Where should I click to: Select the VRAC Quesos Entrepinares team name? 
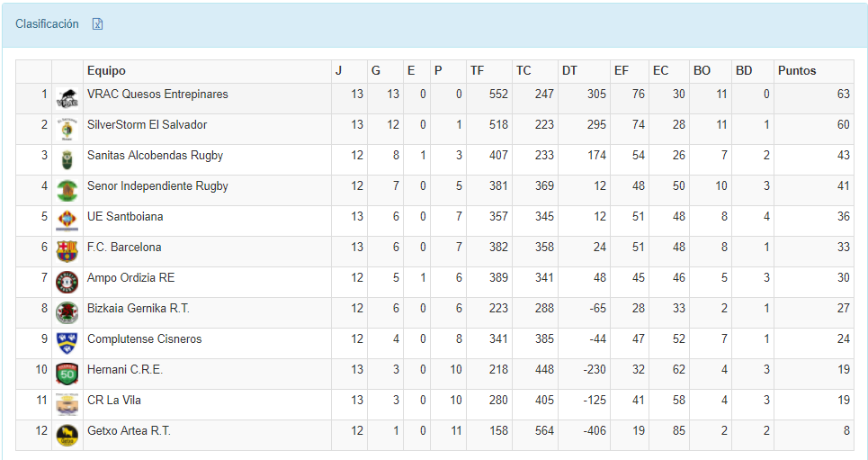[157, 95]
